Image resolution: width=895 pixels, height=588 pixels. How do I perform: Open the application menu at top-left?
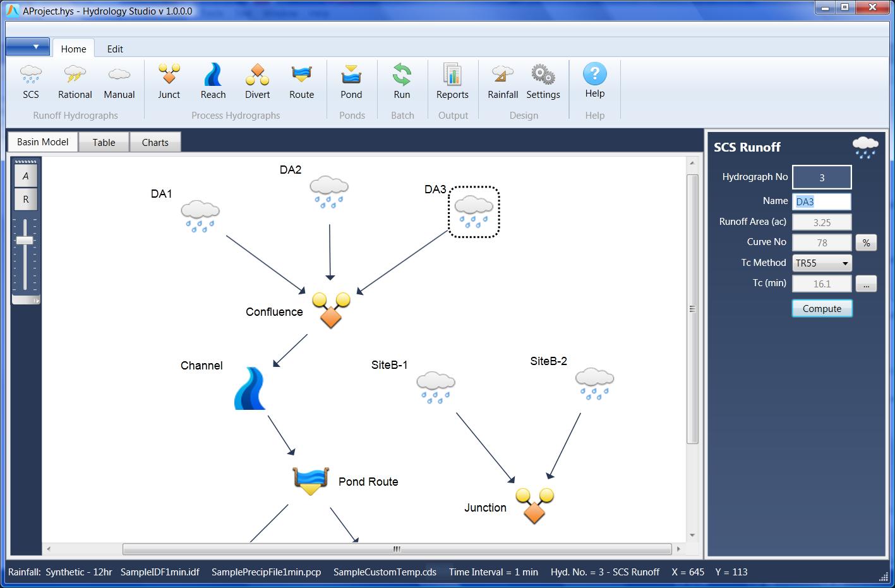(x=27, y=46)
